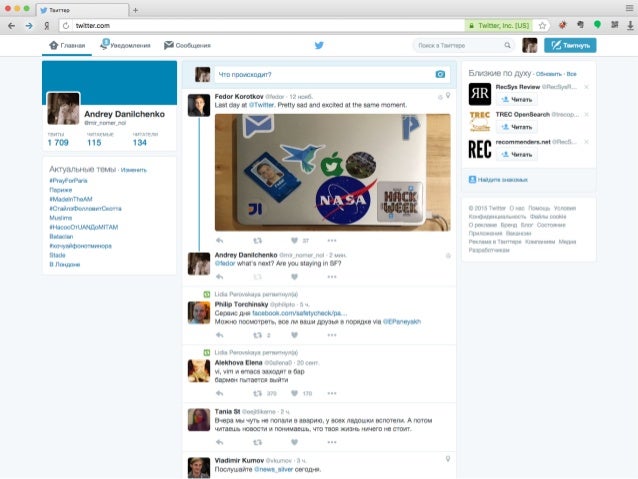Click the Twitter bird logo in header
Screen dimensions: 638x479
(x=319, y=45)
